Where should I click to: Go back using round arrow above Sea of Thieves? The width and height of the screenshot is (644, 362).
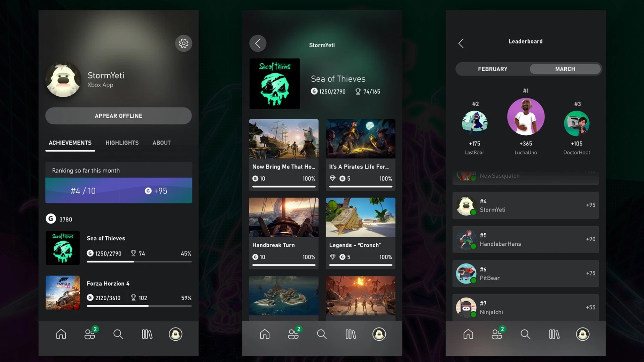coord(258,43)
